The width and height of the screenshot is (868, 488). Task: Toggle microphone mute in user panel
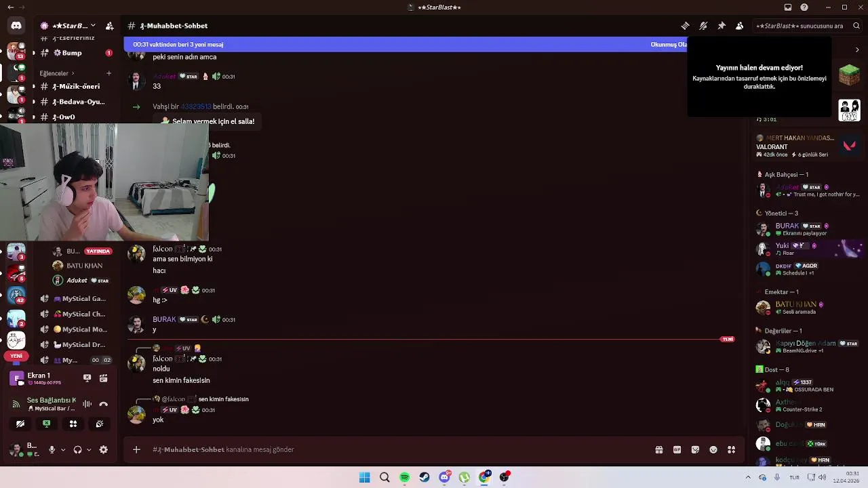point(52,449)
